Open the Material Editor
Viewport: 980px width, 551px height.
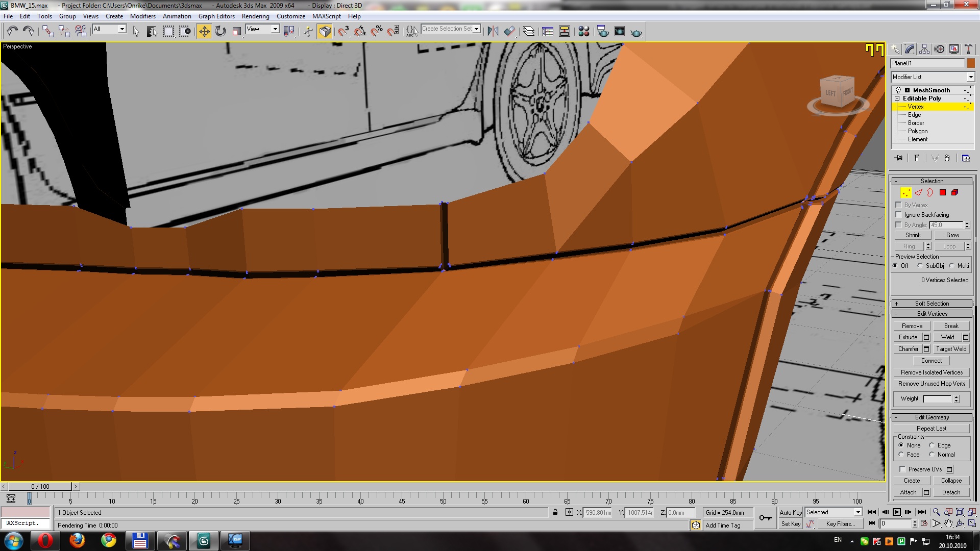point(583,32)
